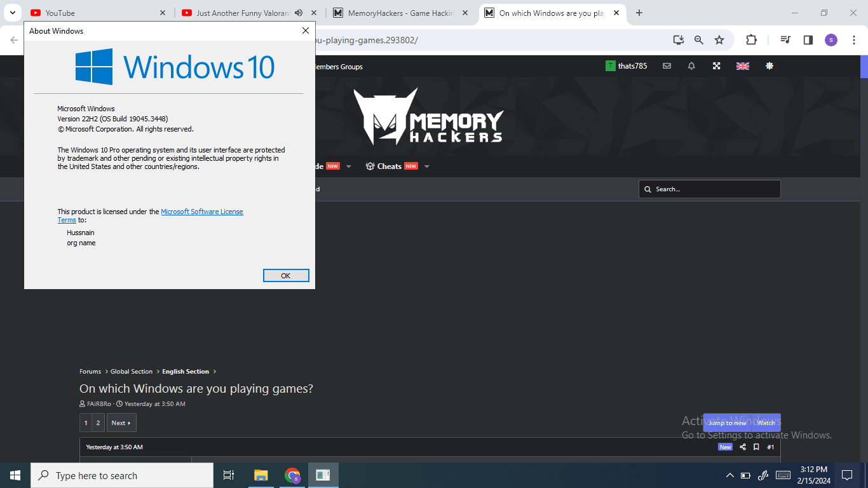Image resolution: width=868 pixels, height=488 pixels.
Task: Click OK in the About Windows dialog
Action: (x=286, y=276)
